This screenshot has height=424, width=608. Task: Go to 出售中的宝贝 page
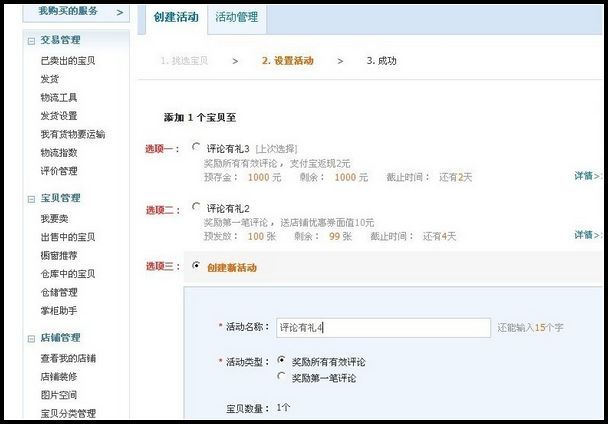[x=68, y=237]
